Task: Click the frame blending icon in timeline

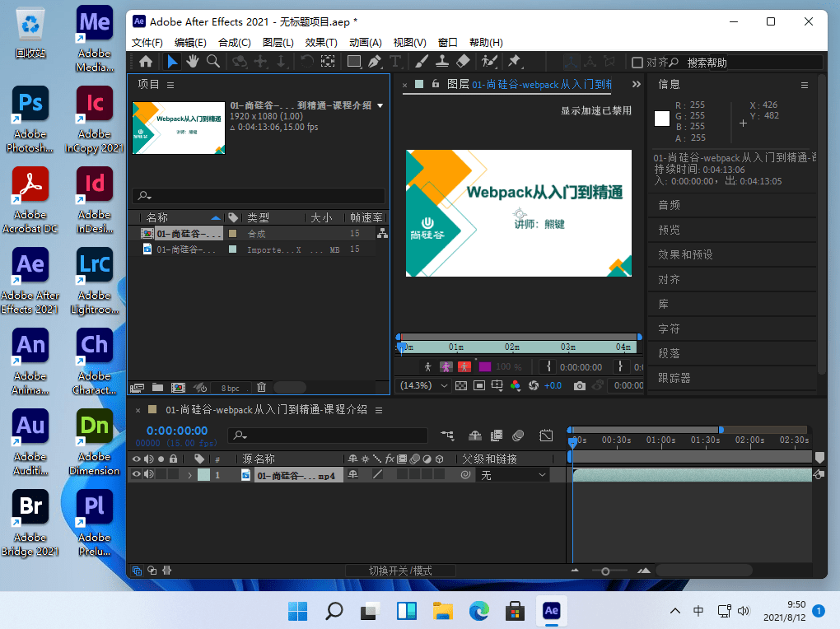Action: point(497,436)
